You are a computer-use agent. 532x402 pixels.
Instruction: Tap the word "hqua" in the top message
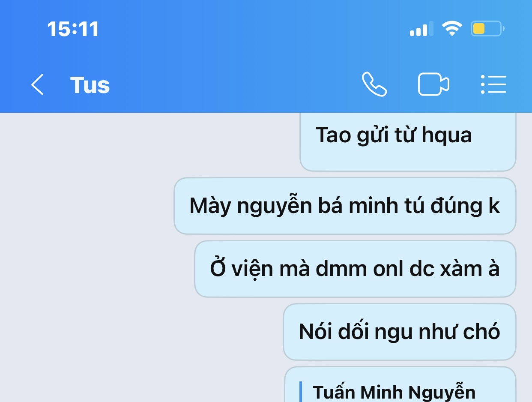(x=447, y=135)
